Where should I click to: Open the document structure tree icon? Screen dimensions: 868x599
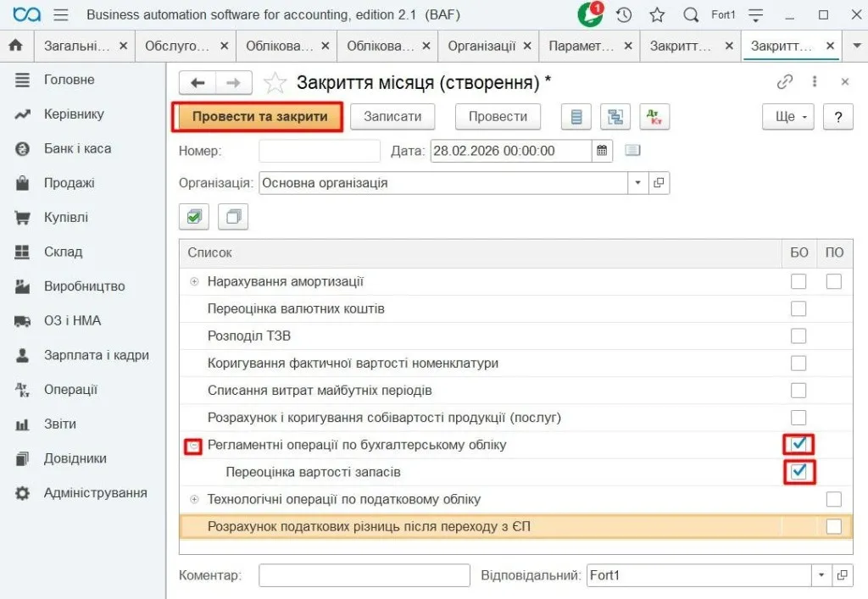(615, 117)
